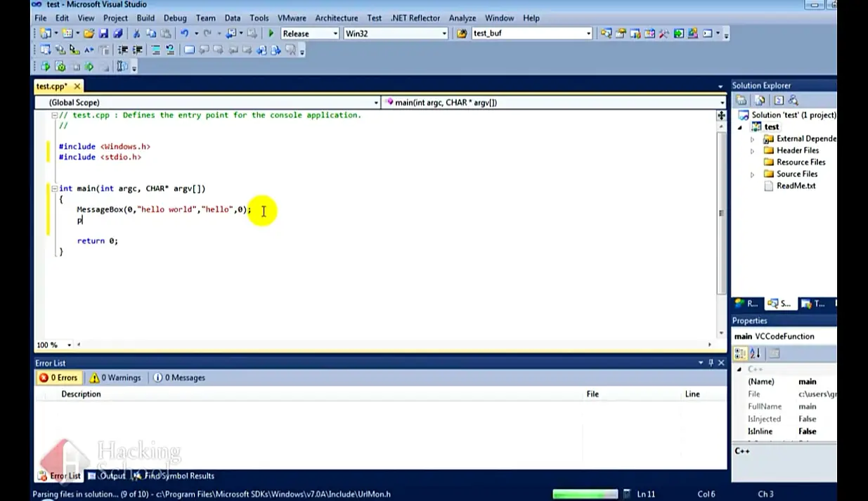Start debugging with the green play icon

(271, 33)
